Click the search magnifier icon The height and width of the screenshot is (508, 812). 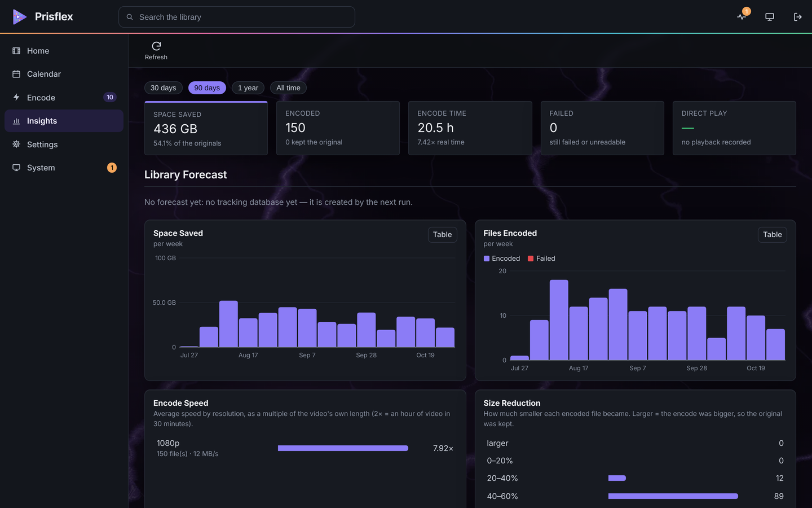click(x=130, y=17)
